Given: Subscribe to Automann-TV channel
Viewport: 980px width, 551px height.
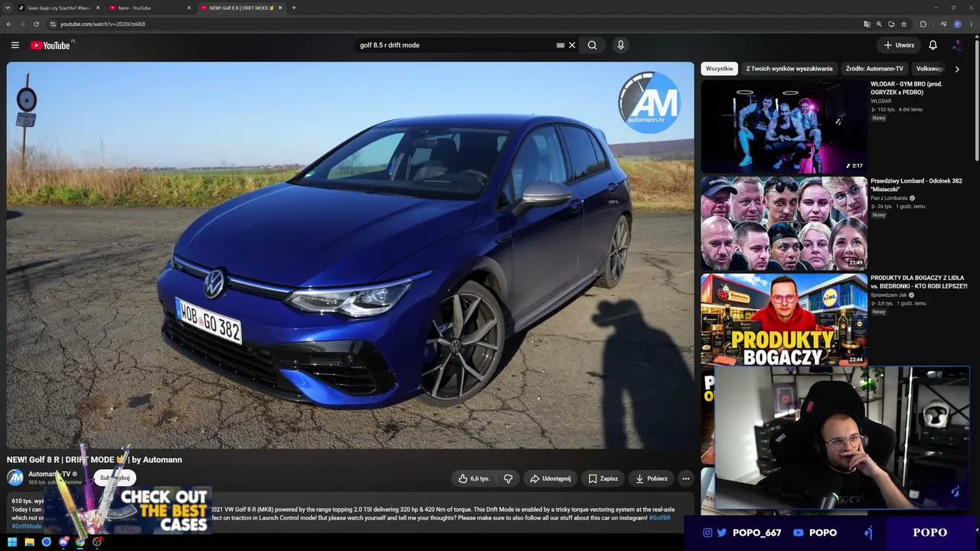Looking at the screenshot, I should pyautogui.click(x=115, y=478).
